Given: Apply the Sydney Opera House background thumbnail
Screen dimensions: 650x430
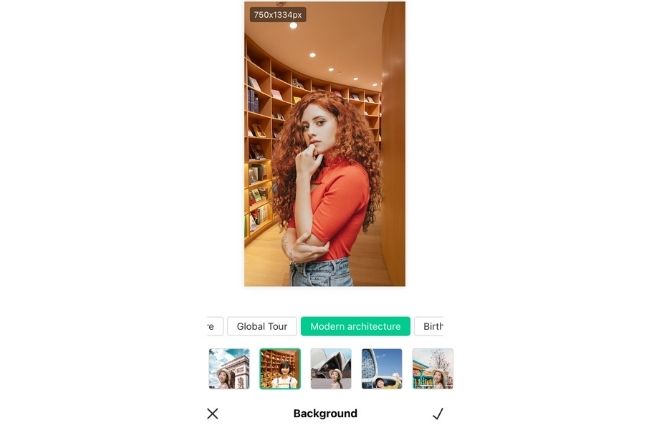Looking at the screenshot, I should click(x=331, y=369).
